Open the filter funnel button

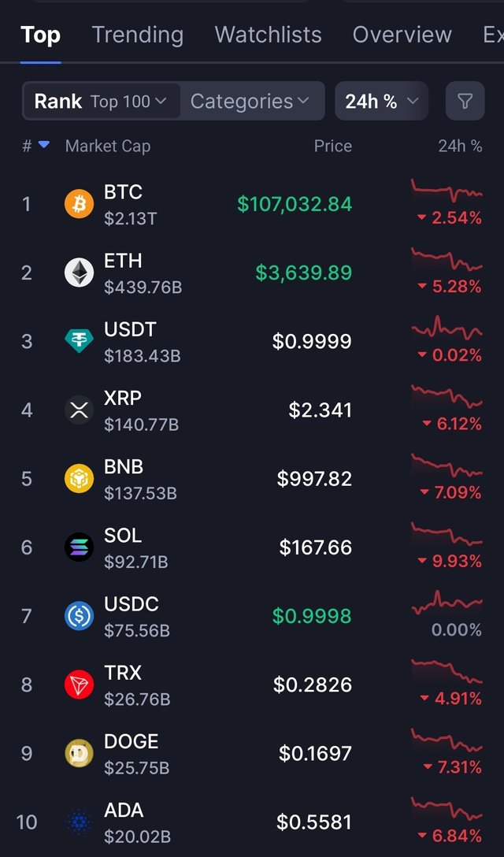(465, 102)
